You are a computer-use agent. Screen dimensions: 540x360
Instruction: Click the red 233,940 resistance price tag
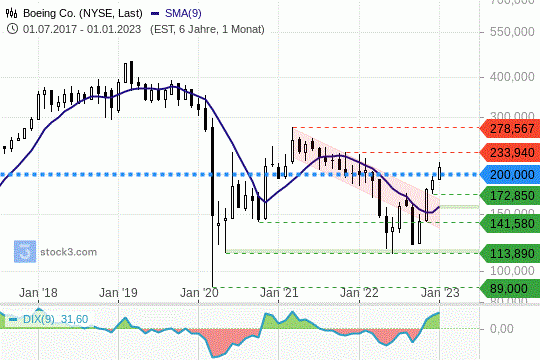(510, 153)
